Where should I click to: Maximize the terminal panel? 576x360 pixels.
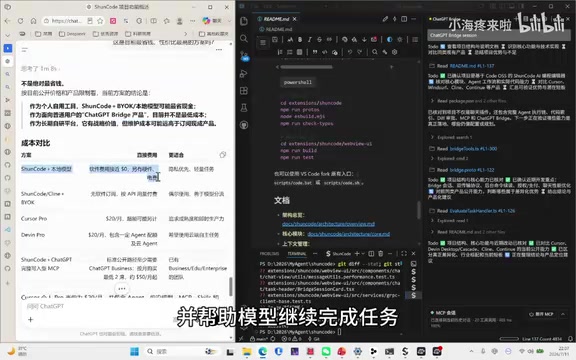[404, 253]
